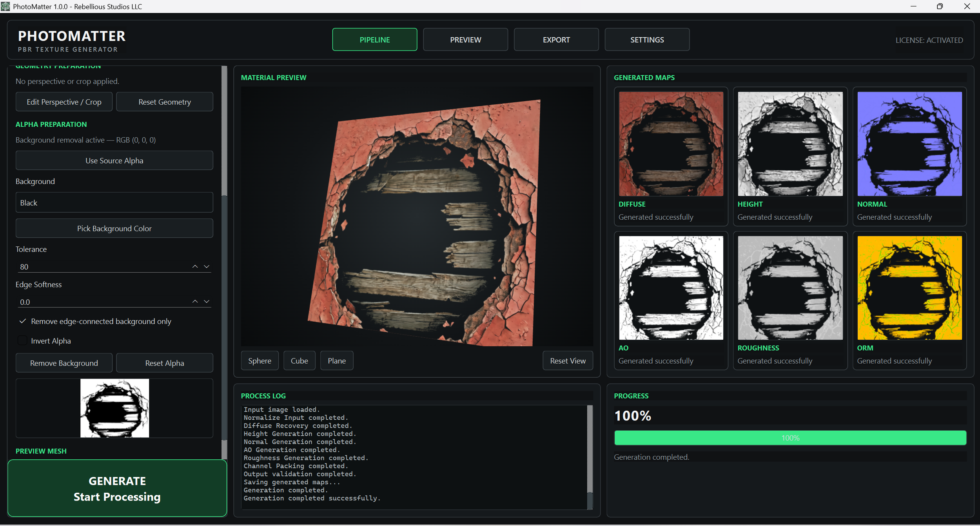Open the DIFFUSE map thumbnail
980x526 pixels.
(671, 144)
